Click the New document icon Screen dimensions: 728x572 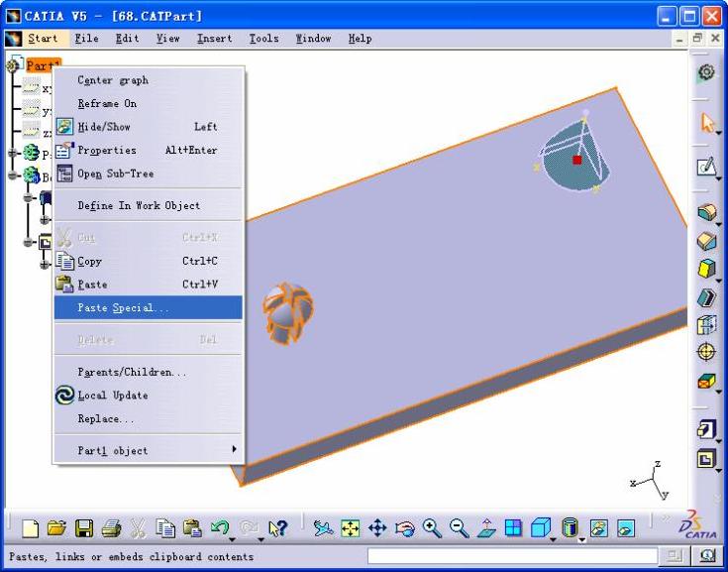tap(30, 528)
